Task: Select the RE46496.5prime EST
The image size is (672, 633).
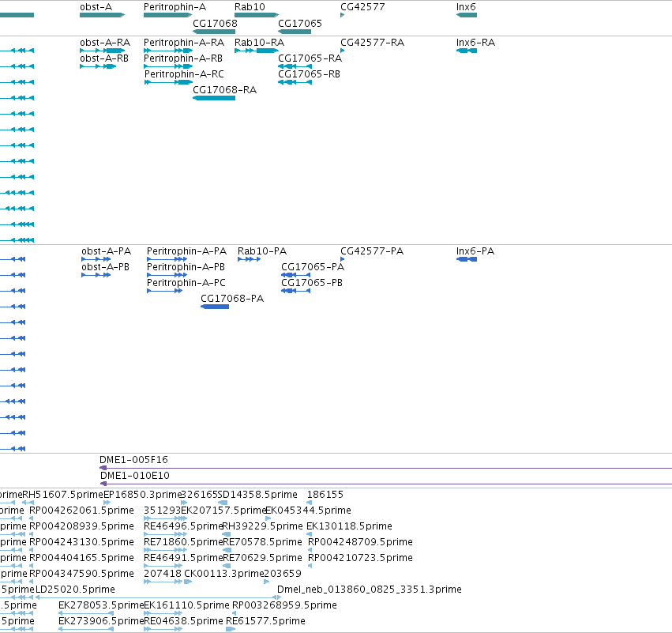Action: pyautogui.click(x=165, y=534)
